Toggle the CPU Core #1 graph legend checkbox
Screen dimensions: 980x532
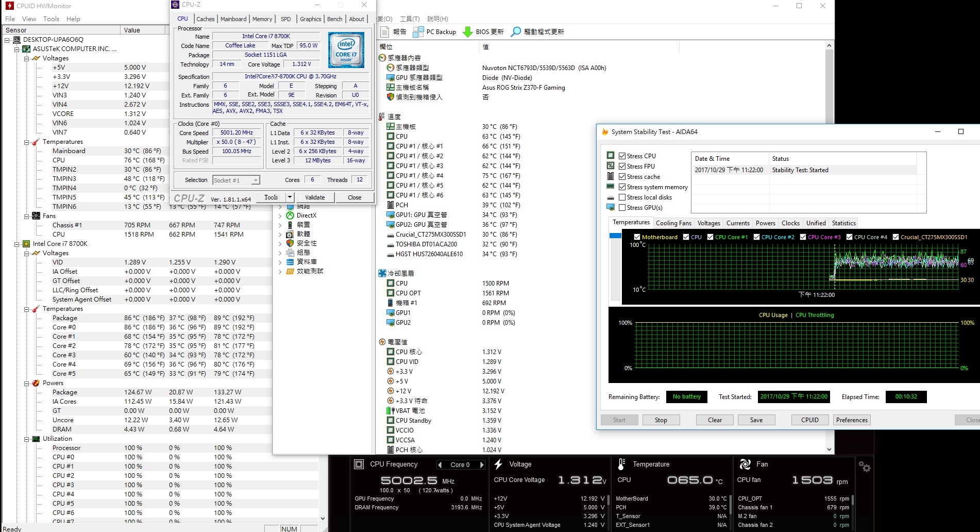coord(710,237)
